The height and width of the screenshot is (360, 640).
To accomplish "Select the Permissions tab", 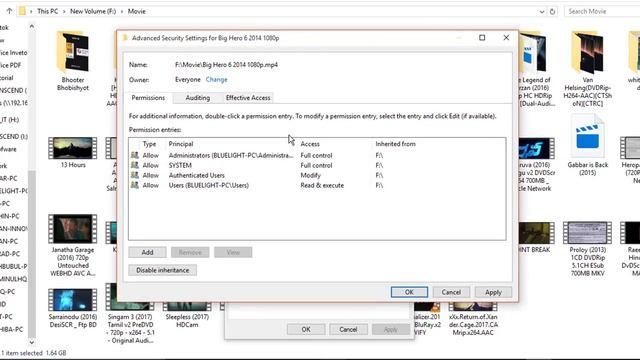I will 148,98.
